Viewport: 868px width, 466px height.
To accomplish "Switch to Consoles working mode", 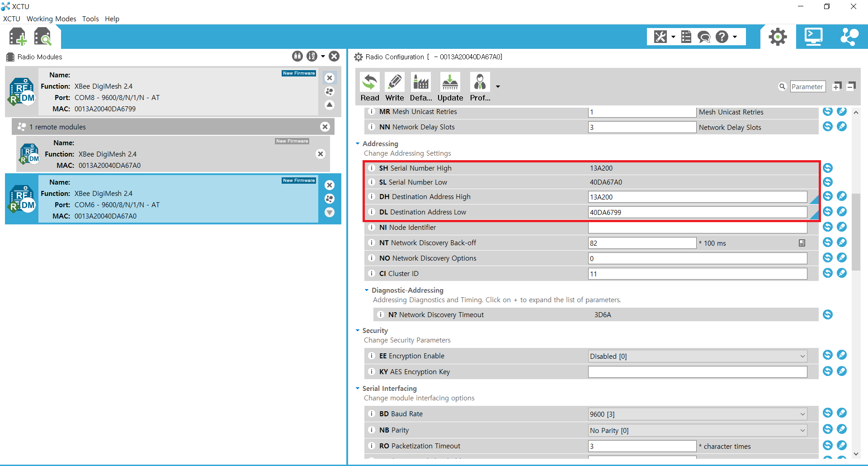I will [813, 37].
